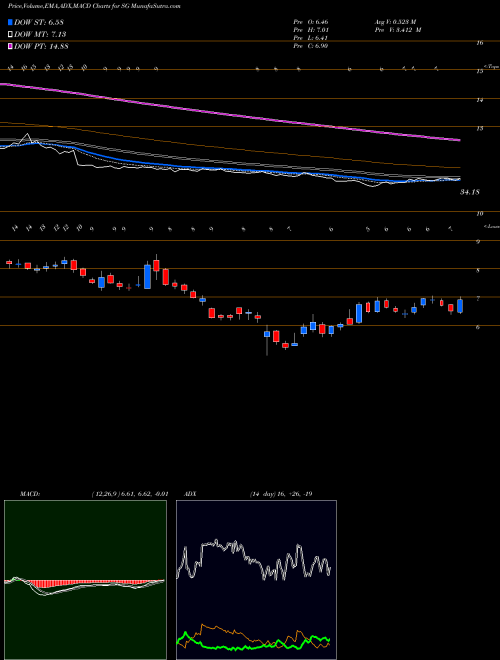Screen dimensions: 500x660
Task: Click the 'Avg V: 0.323 M' volume text
Action: pos(398,22)
